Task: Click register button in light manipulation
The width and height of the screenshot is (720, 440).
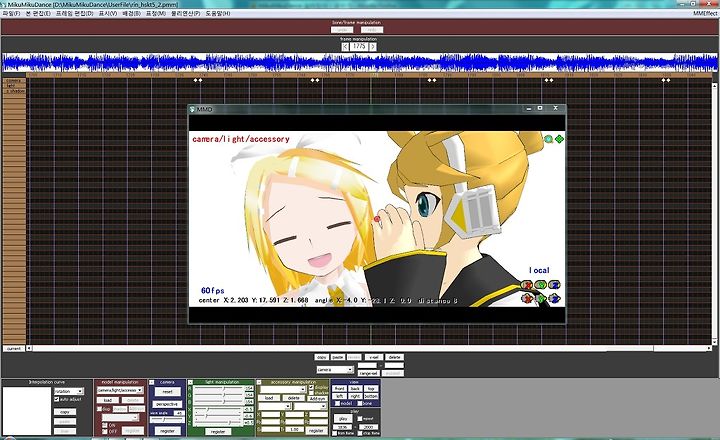Action: tap(218, 432)
